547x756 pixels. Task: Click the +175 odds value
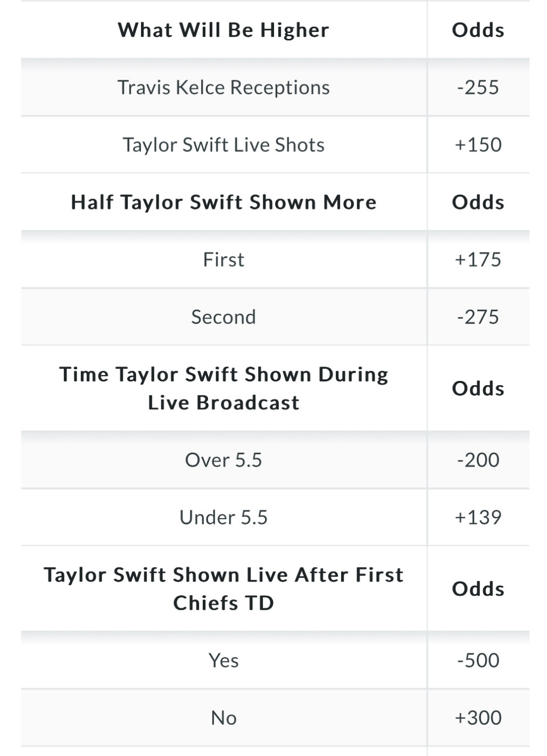coord(478,260)
